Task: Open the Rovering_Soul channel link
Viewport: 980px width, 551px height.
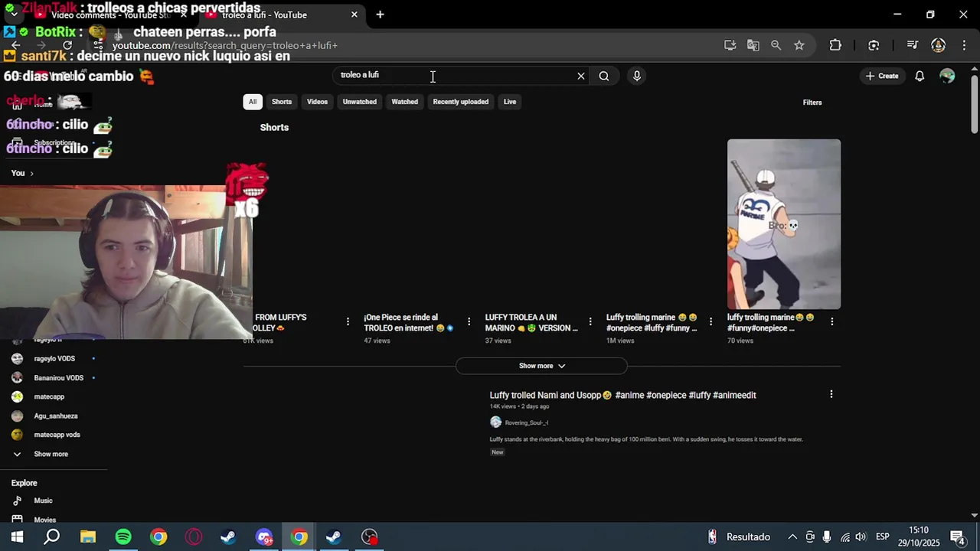Action: pos(526,422)
